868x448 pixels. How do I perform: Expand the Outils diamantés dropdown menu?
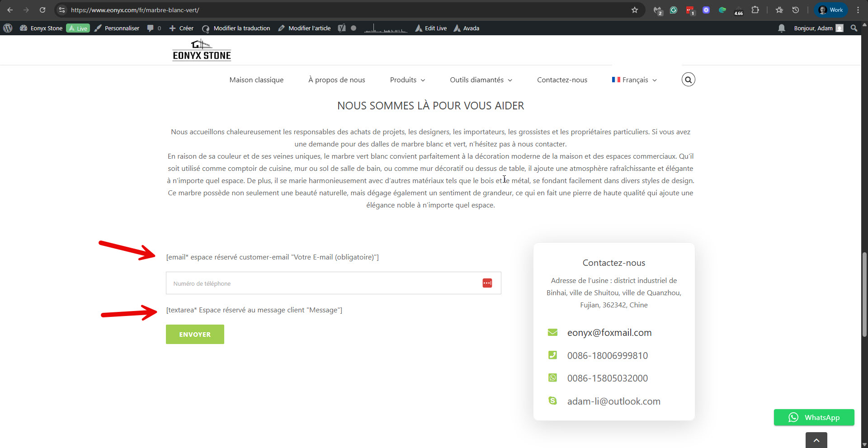coord(481,80)
